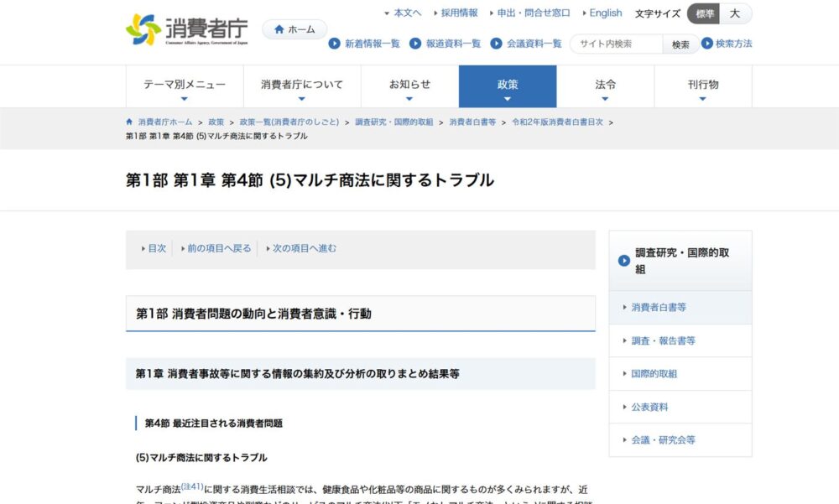Screen dimensions: 839x504
Task: Set text size to 標準
Action: point(704,13)
